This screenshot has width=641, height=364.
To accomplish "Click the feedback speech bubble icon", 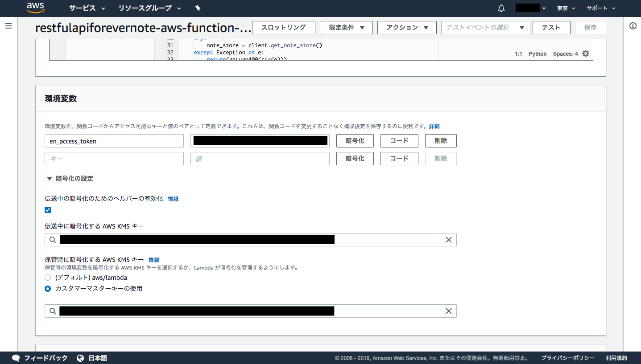I will 16,358.
